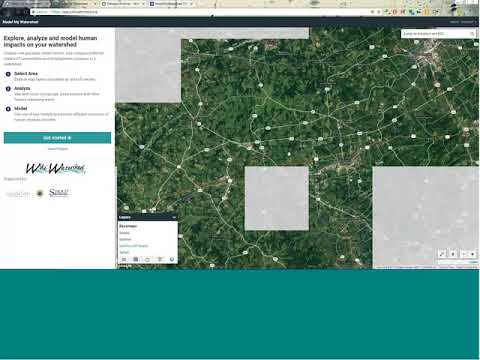Open the basemap globe icon tab in the Layers panel
The image size is (480, 360).
172,259
